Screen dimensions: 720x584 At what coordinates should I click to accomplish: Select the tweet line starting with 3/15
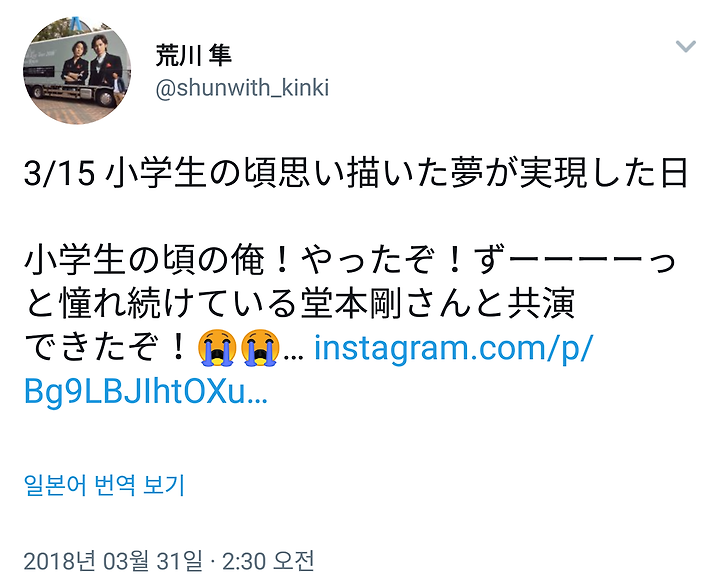tap(356, 174)
